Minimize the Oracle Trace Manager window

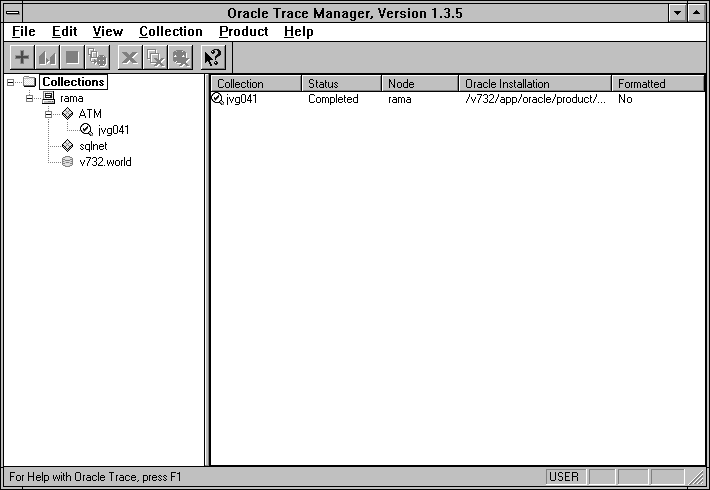coord(678,13)
